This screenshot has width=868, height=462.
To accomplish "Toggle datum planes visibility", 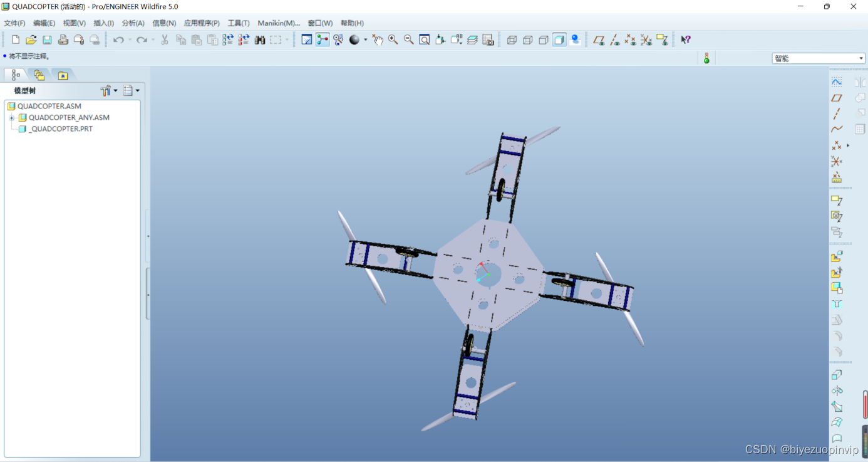I will tap(599, 39).
